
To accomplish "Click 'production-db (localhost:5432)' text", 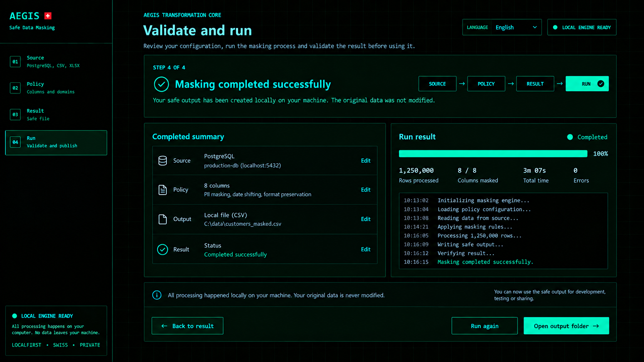I will (242, 165).
